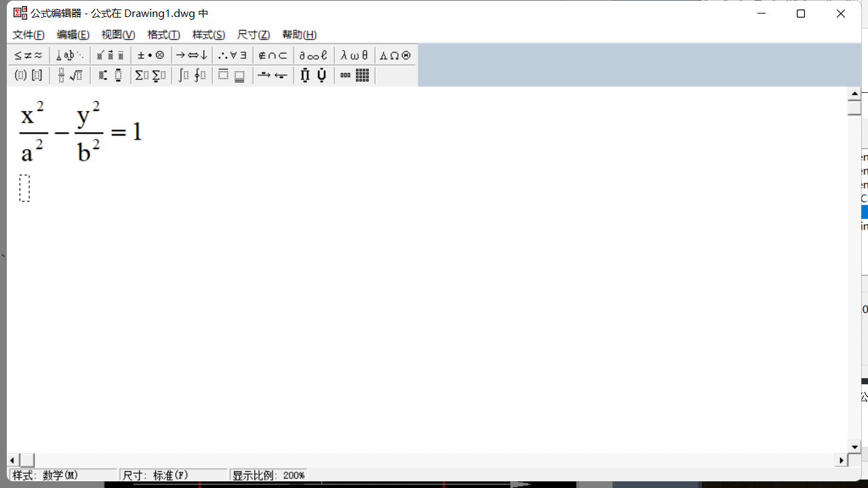Viewport: 868px width, 488px height.
Task: Open the labeled arrow templates palette
Action: pos(273,75)
